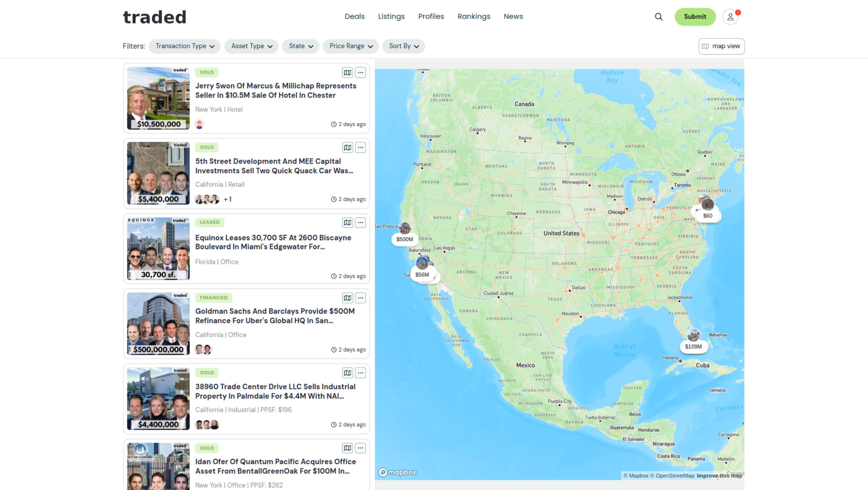Click the FINANCED badge on Goldman Sachs deal
This screenshot has width=868, height=490.
(214, 298)
